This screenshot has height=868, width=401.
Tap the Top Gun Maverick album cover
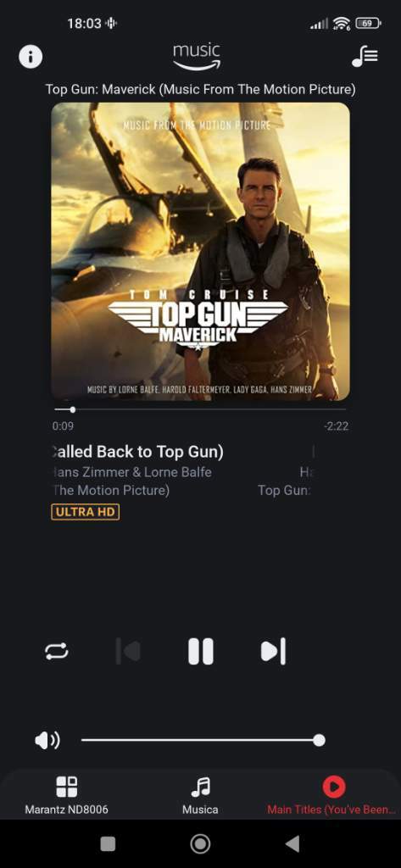tap(200, 251)
